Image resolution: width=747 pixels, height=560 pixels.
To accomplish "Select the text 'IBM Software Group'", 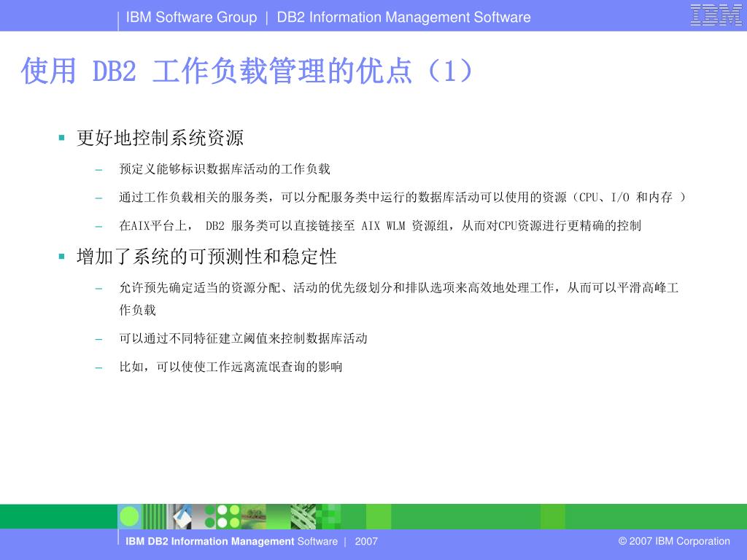I will [x=191, y=17].
